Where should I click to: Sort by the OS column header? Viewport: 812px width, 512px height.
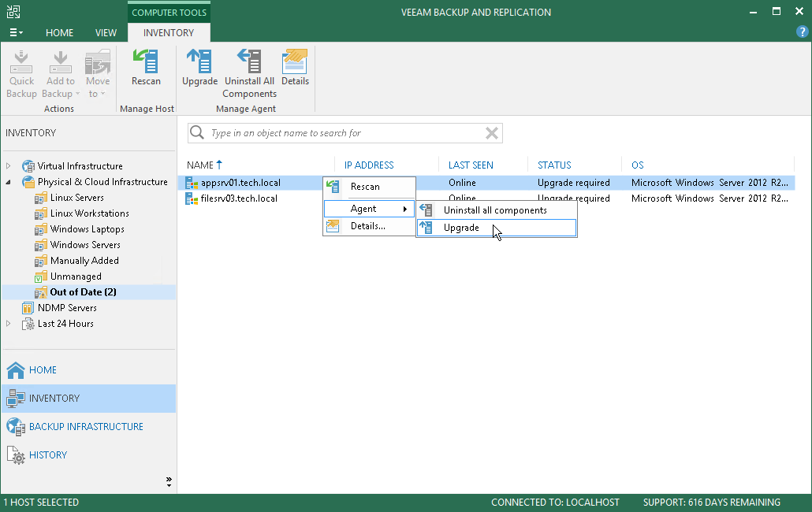coord(638,165)
